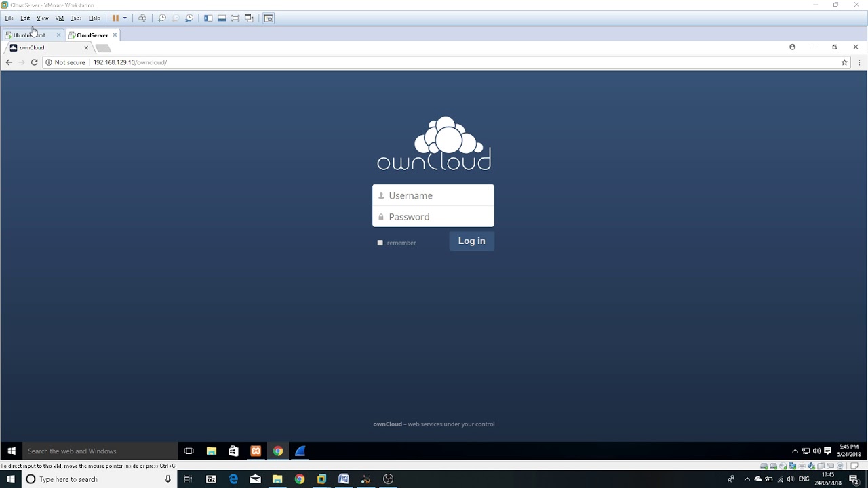Viewport: 868px width, 488px height.
Task: Open the guest Windows Store icon
Action: (233, 451)
